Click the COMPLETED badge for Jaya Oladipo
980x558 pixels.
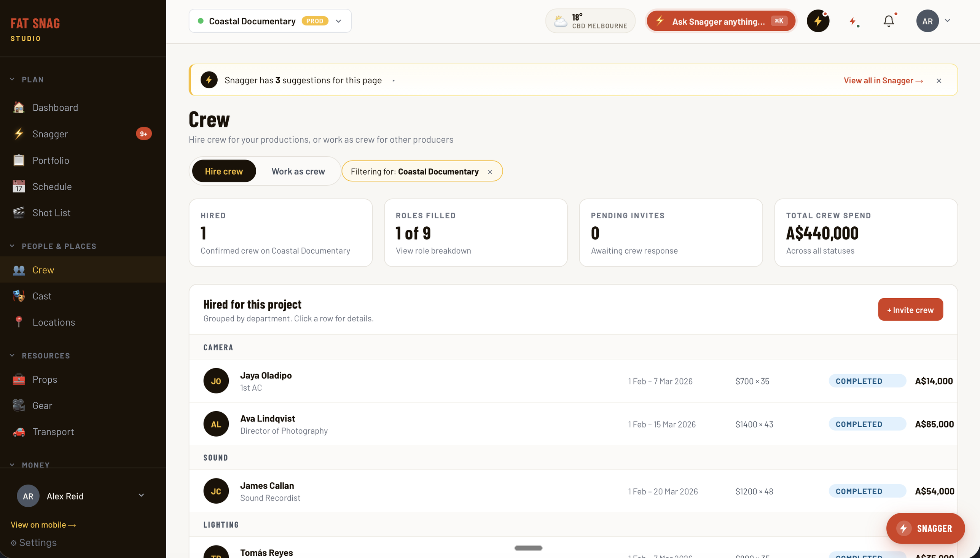pos(867,381)
